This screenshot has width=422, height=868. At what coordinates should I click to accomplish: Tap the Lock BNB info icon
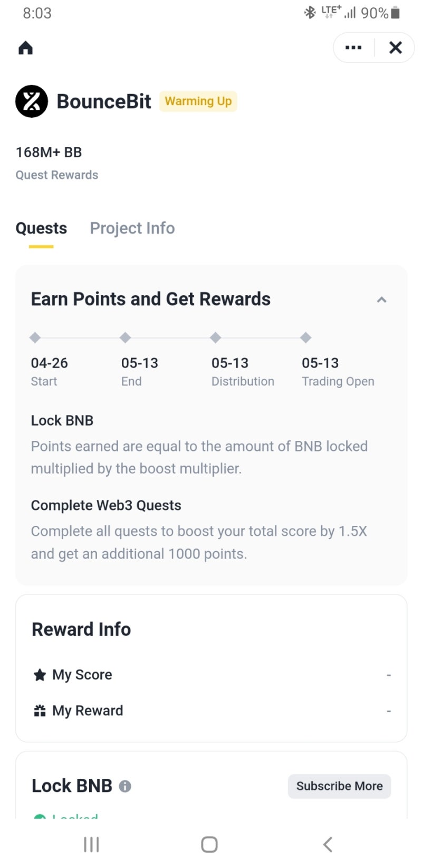click(x=125, y=786)
